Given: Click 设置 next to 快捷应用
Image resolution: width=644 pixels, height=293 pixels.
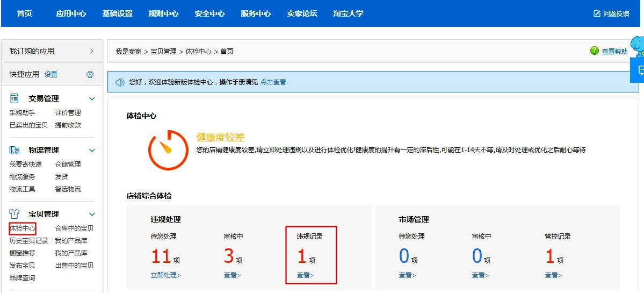Looking at the screenshot, I should pos(51,74).
